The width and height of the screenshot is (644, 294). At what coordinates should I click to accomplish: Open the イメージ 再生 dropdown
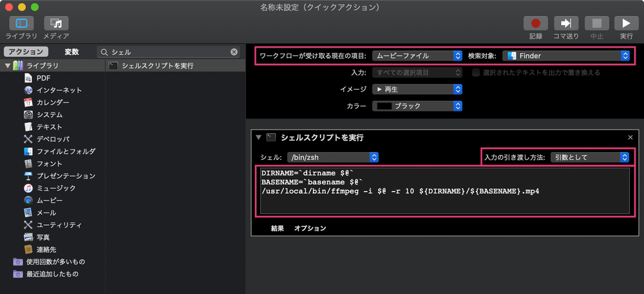[x=417, y=89]
